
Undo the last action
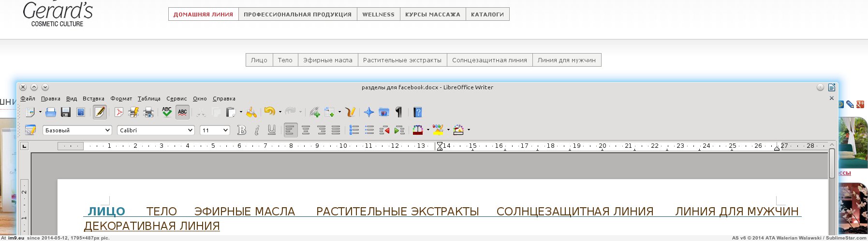pos(269,112)
